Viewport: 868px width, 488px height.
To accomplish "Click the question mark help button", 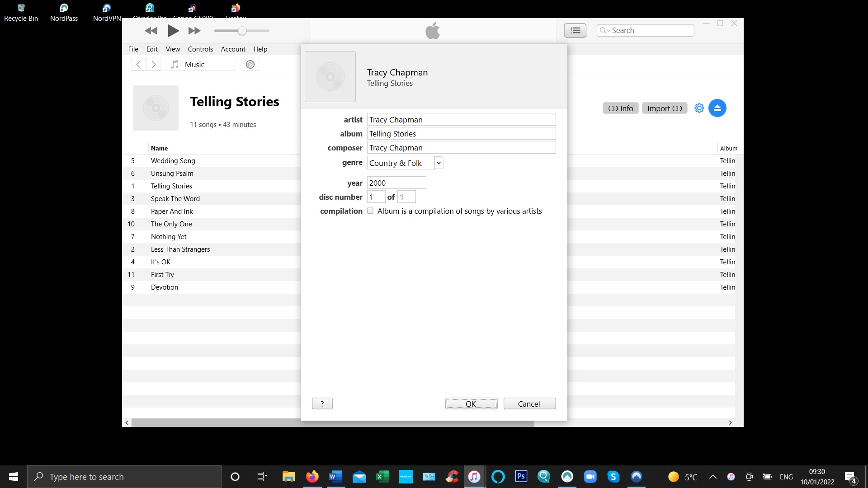I will (x=322, y=404).
